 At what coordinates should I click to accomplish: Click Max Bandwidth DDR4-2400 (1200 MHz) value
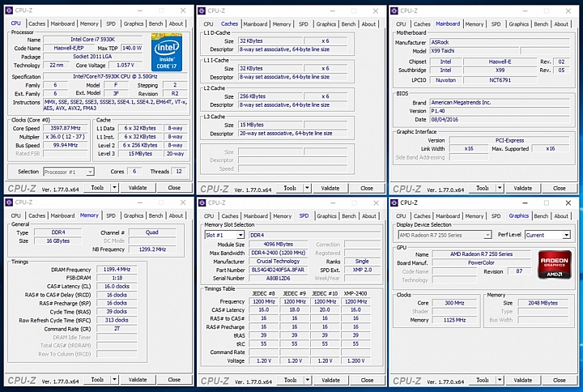278,253
